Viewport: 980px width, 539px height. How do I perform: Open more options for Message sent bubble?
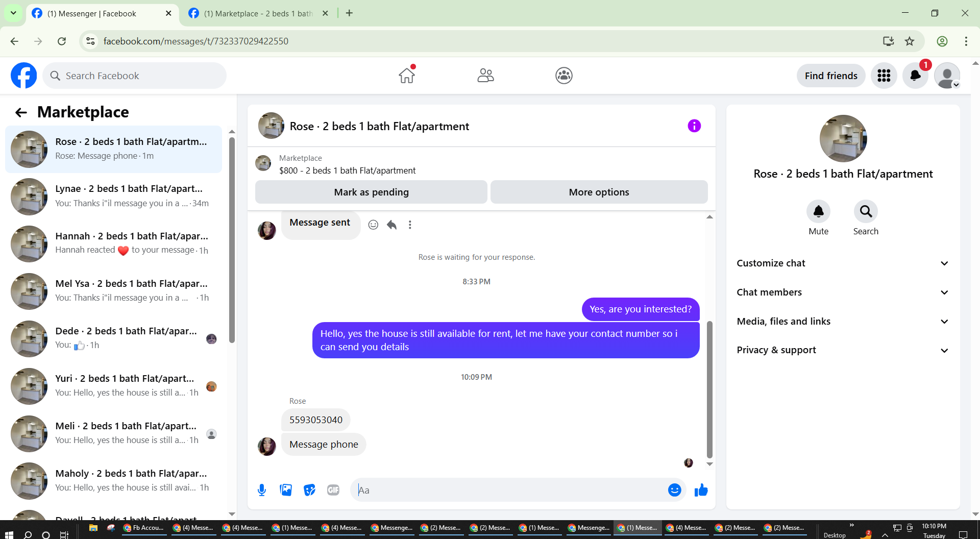click(x=410, y=225)
